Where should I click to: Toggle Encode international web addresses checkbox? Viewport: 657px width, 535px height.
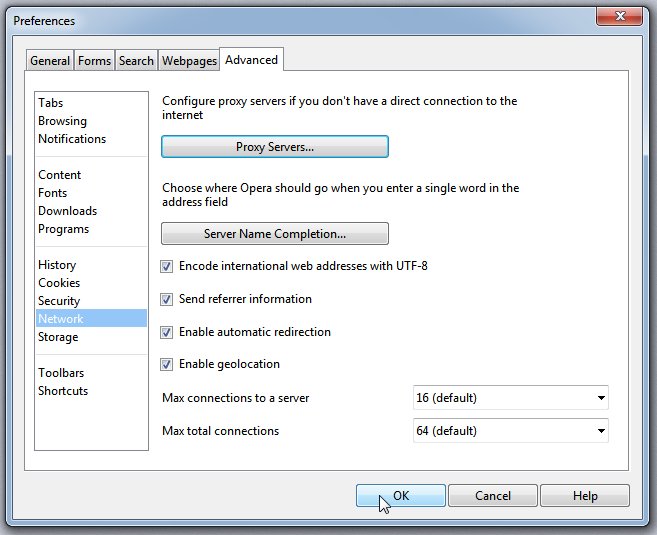point(166,266)
